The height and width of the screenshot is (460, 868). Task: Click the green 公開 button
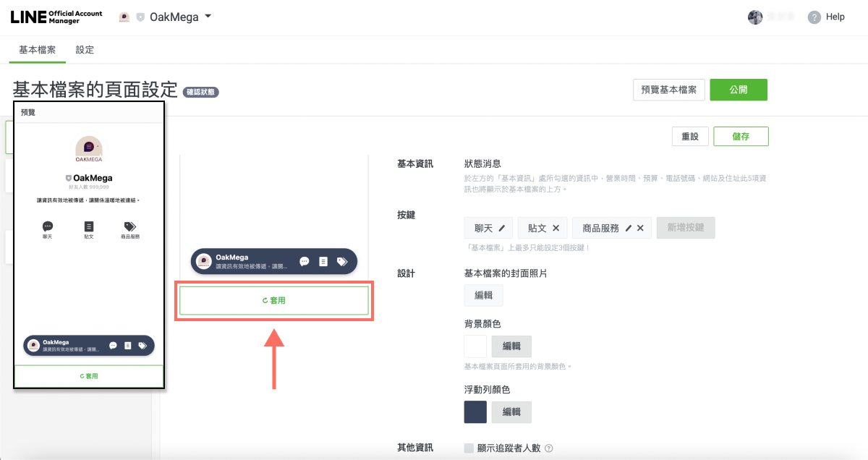[x=739, y=90]
